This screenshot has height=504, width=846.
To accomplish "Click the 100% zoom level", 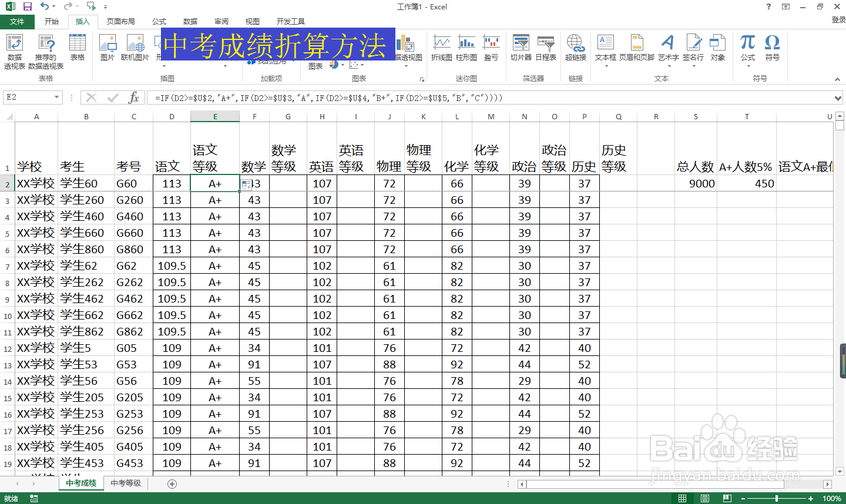I will [x=831, y=499].
